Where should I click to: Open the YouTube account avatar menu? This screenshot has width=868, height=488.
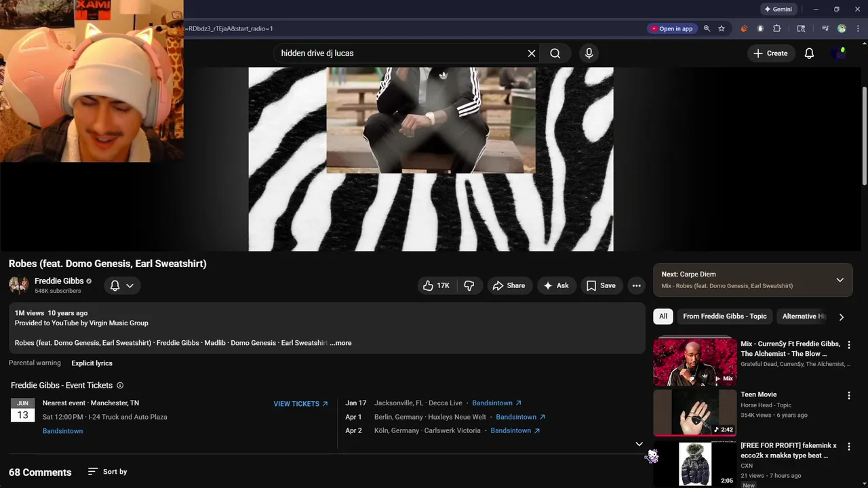[x=840, y=54]
